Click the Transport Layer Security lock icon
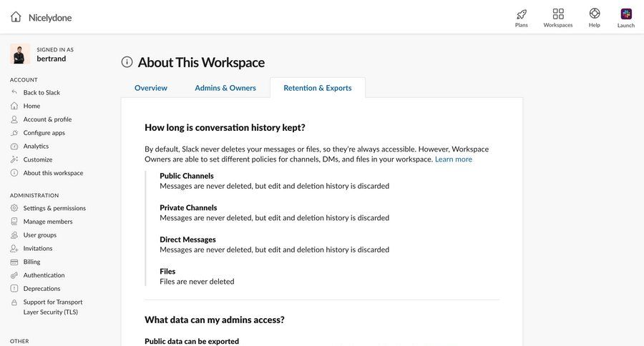The height and width of the screenshot is (346, 644). click(x=14, y=302)
